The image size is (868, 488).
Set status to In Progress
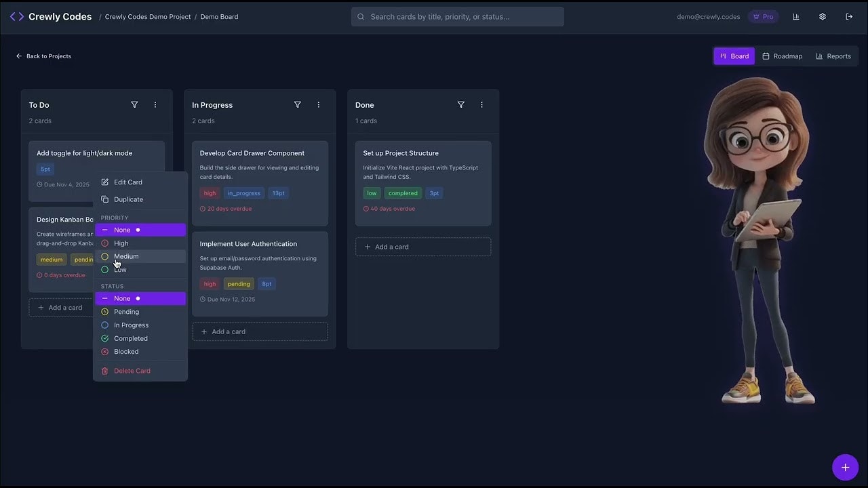(140, 325)
